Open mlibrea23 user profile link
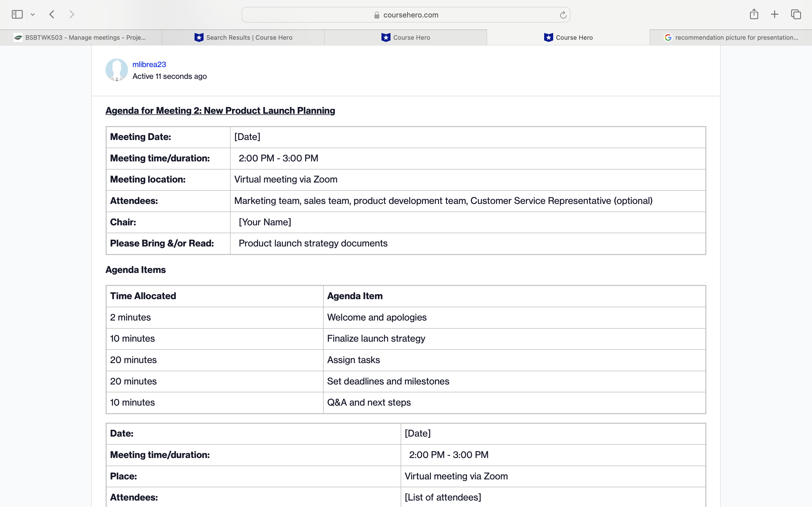The image size is (812, 507). [149, 65]
